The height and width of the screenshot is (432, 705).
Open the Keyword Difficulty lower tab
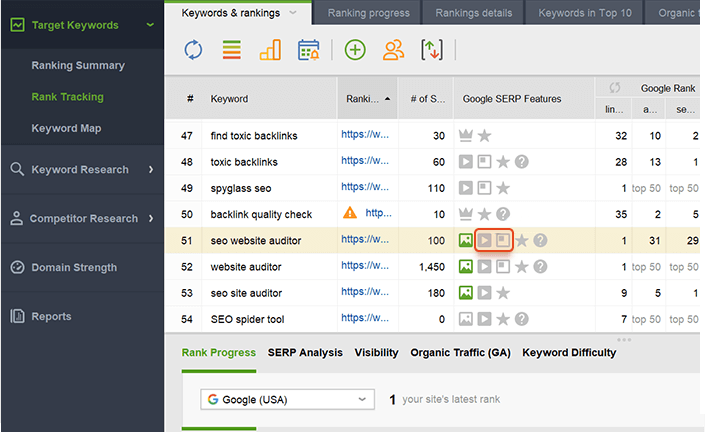(x=569, y=352)
